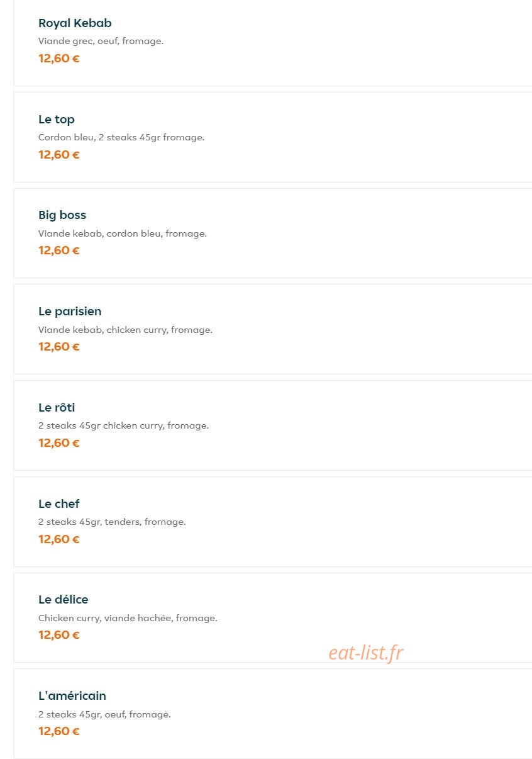
Task: Click Le parisien description with chicken curry
Action: point(125,330)
